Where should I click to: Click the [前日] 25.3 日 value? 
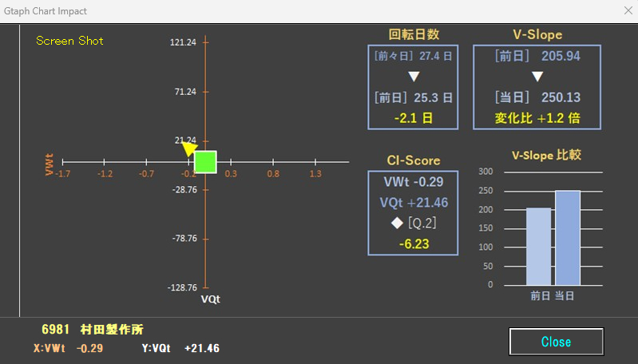coord(414,97)
